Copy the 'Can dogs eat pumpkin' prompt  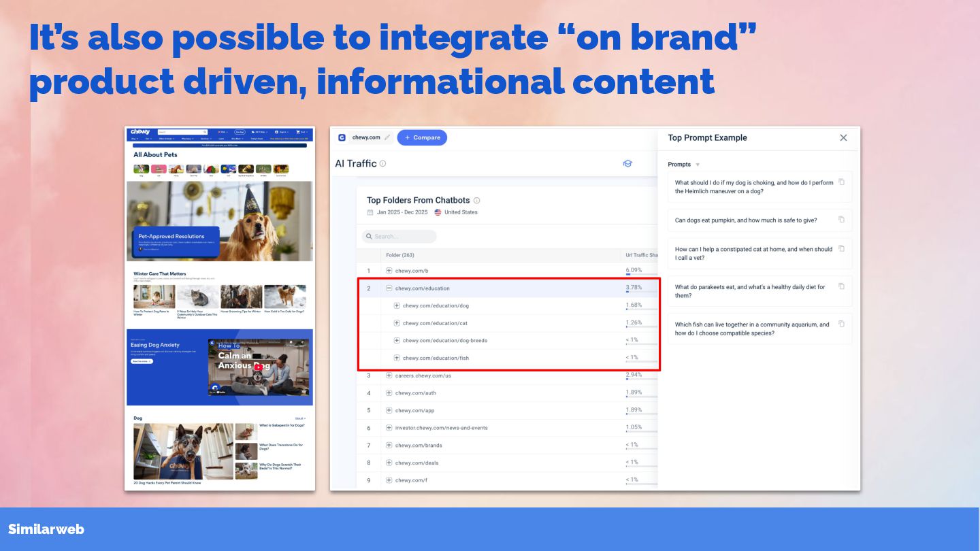point(841,220)
